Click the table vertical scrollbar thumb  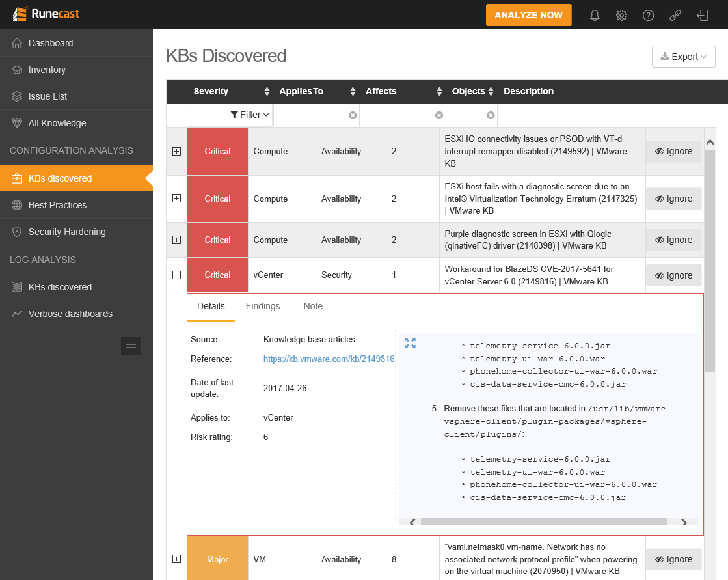coord(710,262)
